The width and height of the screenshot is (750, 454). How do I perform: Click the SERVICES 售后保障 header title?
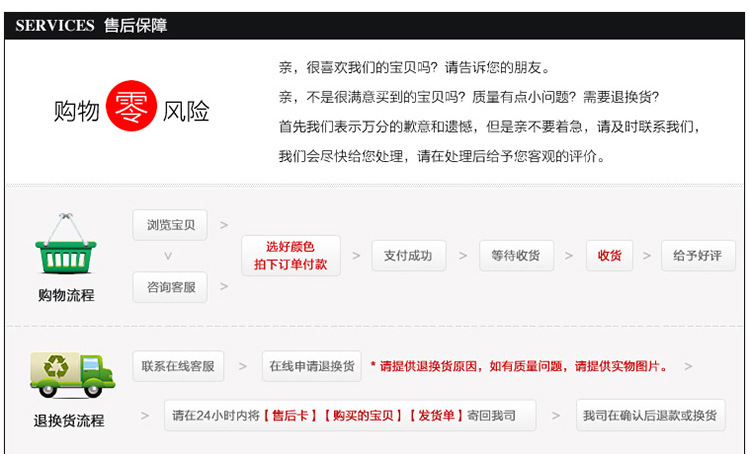tap(91, 25)
